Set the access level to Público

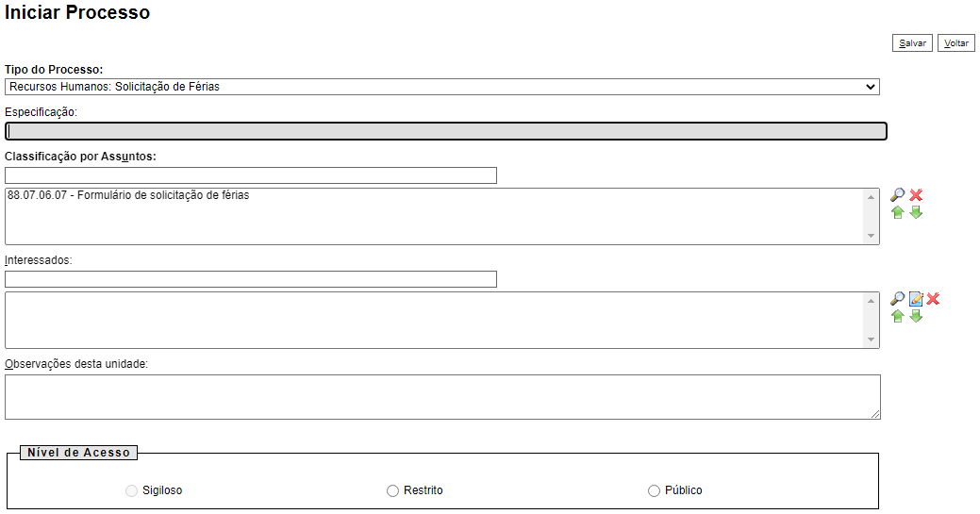point(655,490)
